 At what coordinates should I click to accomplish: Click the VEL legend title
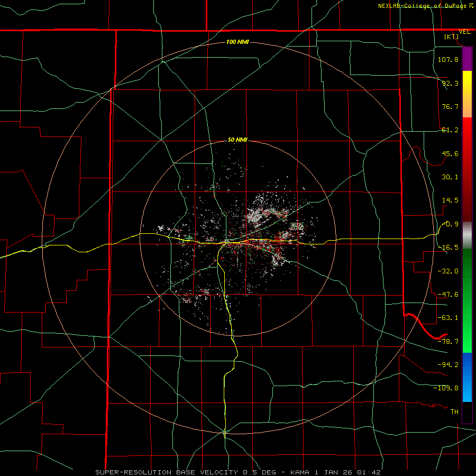point(464,32)
